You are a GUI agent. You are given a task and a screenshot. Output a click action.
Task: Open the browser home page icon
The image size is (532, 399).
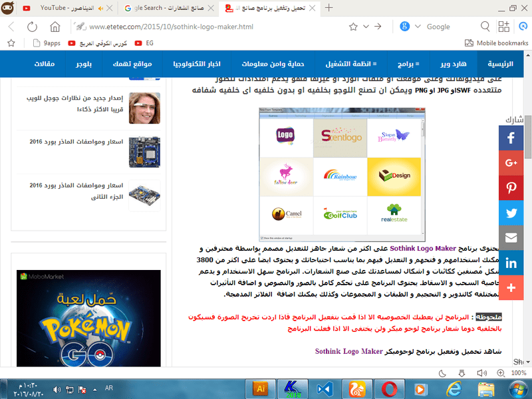point(55,27)
